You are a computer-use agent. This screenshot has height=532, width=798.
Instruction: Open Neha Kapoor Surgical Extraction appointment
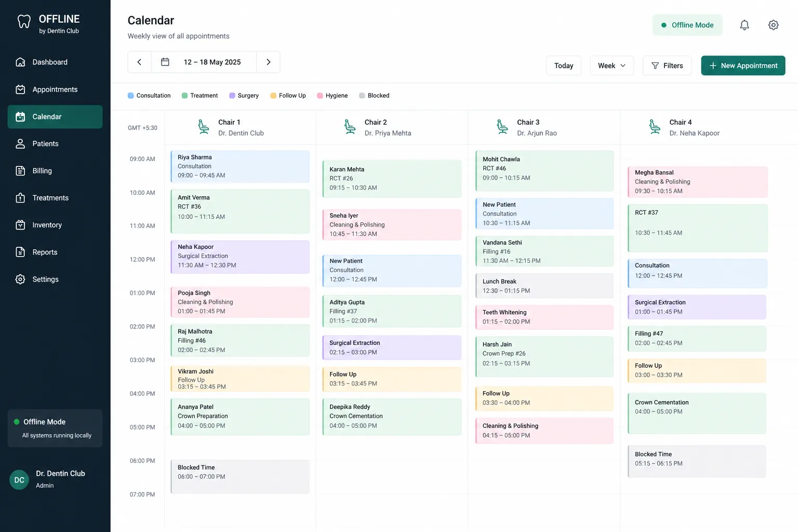point(240,257)
